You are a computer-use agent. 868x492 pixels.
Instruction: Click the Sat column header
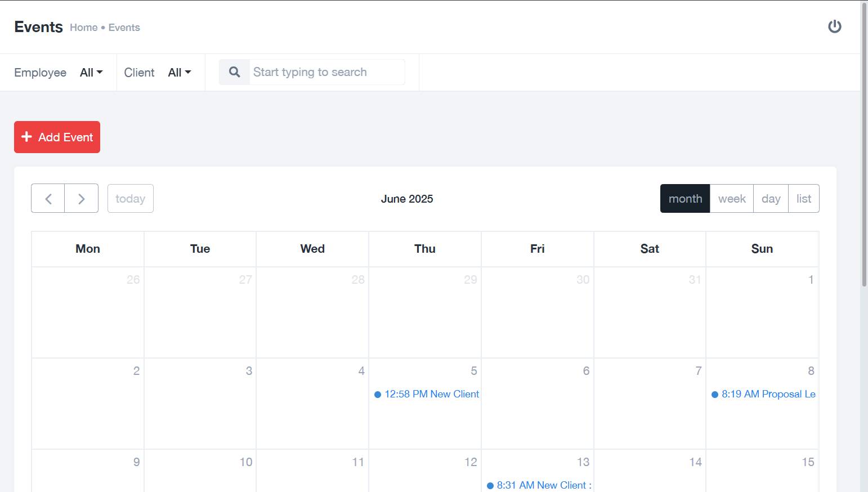tap(650, 249)
